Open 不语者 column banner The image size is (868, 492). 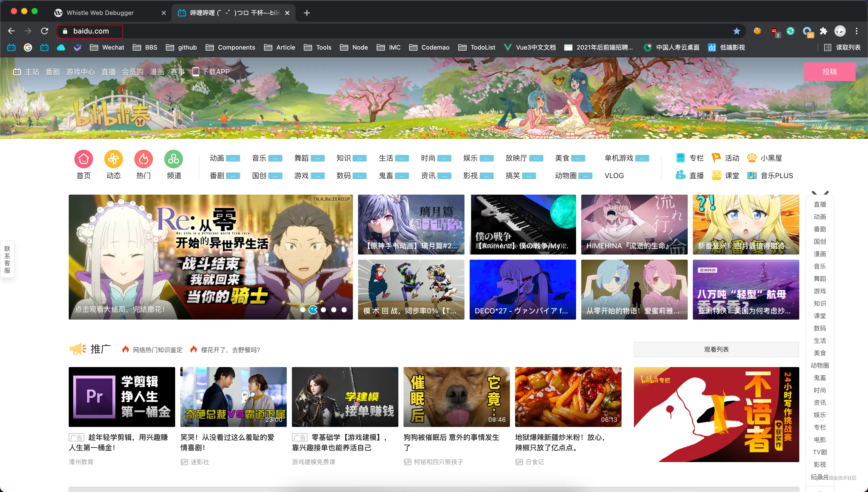click(x=716, y=414)
